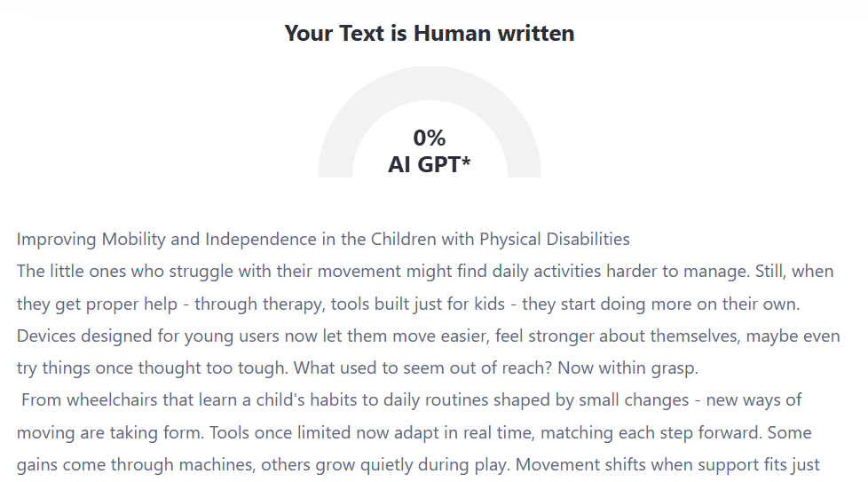Viewport: 868px width, 482px height.
Task: Click the 'Your Text is Human written' heading
Action: [429, 34]
